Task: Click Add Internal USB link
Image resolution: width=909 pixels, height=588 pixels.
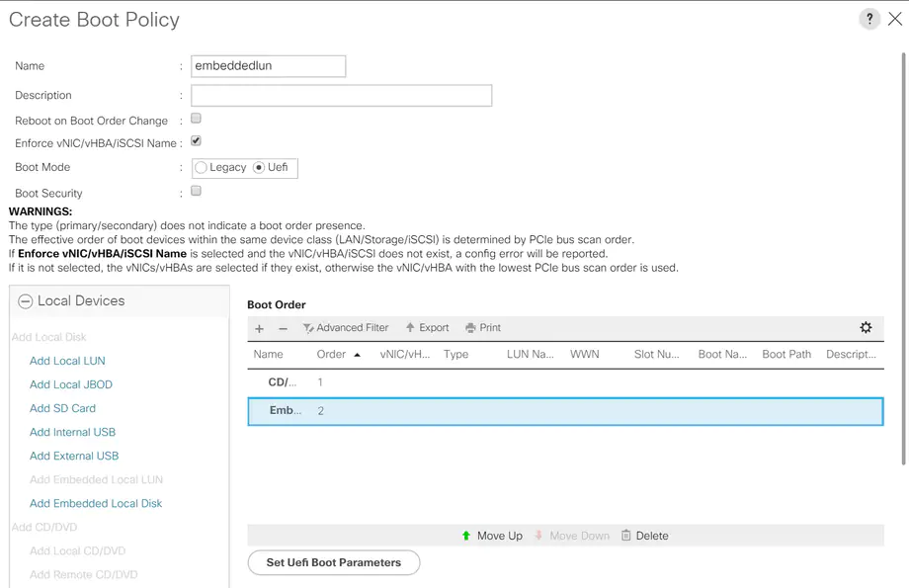Action: tap(72, 432)
